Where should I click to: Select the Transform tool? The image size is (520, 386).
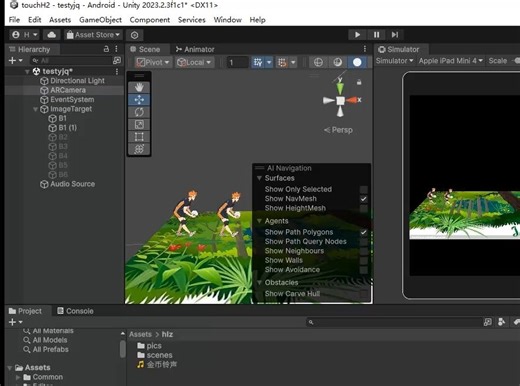click(139, 149)
